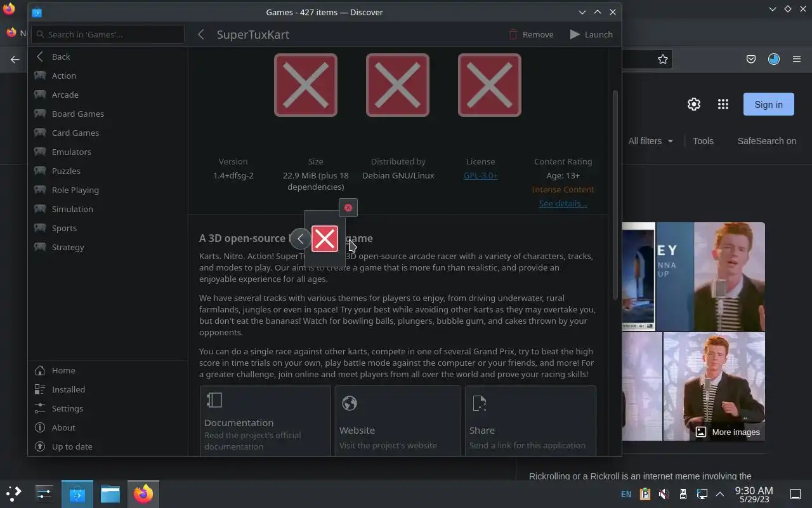The image size is (812, 508).
Task: Remove SuperTuxKart using the Remove button
Action: point(531,34)
